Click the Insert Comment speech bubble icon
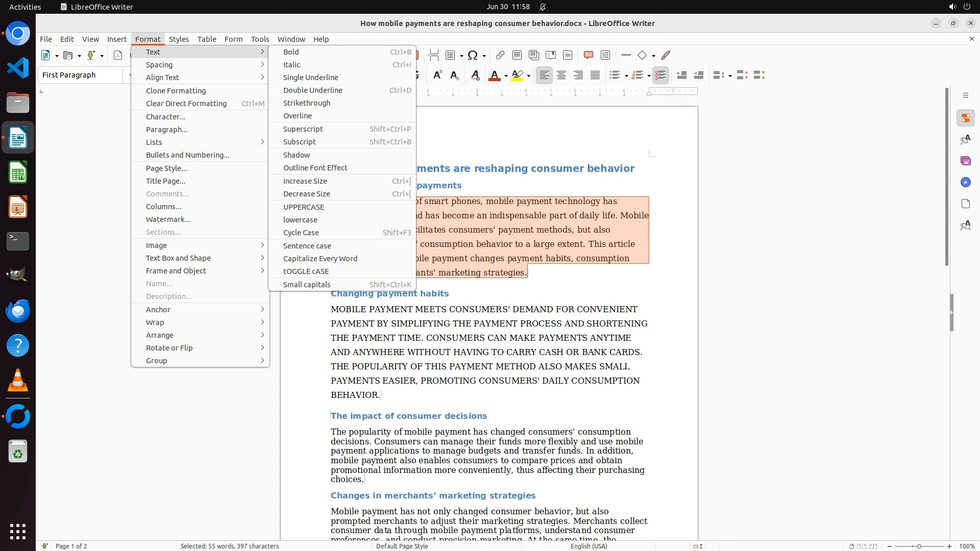 588,55
